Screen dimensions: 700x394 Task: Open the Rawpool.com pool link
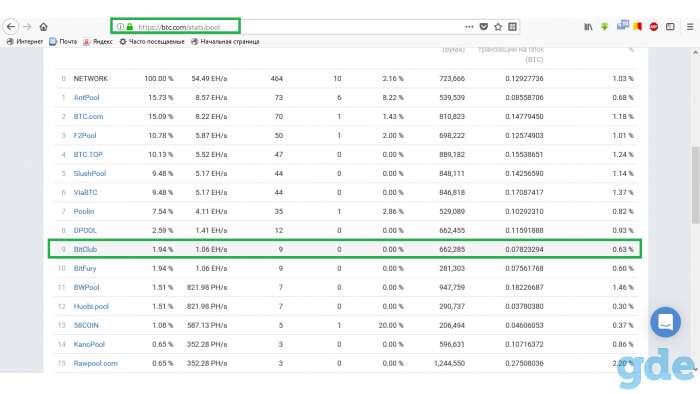tap(96, 363)
